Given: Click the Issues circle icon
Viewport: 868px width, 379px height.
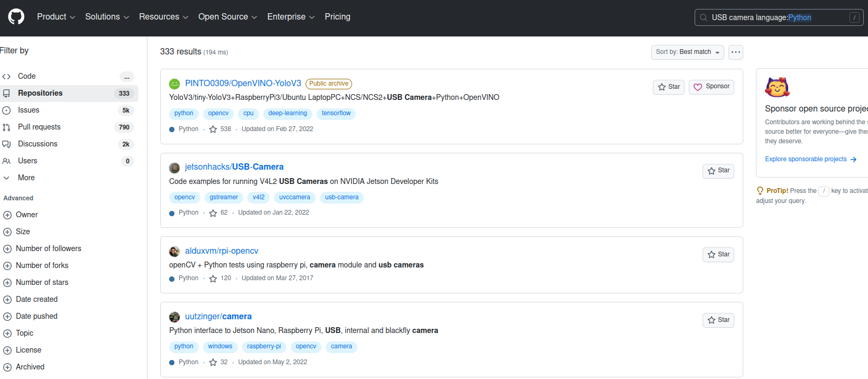Looking at the screenshot, I should (x=6, y=110).
